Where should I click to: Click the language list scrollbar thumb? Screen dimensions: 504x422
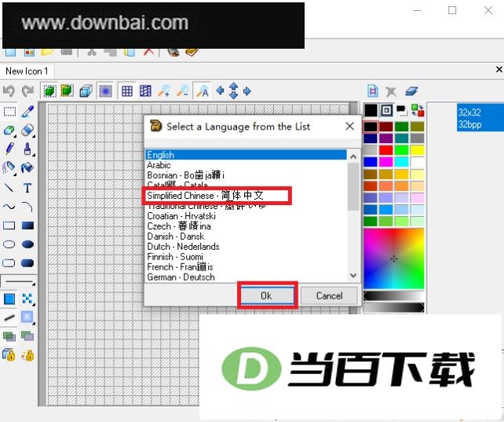(353, 186)
